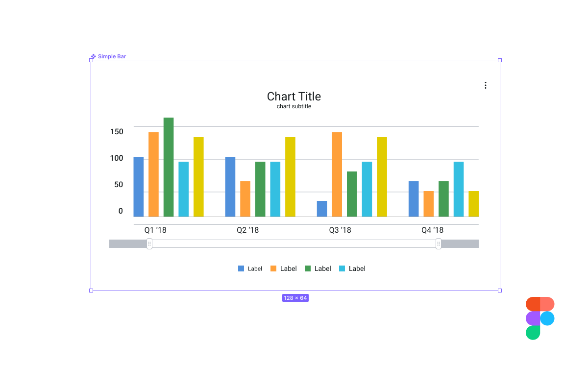Select the cyan Label legend swatch
This screenshot has width=588, height=365.
(x=342, y=268)
